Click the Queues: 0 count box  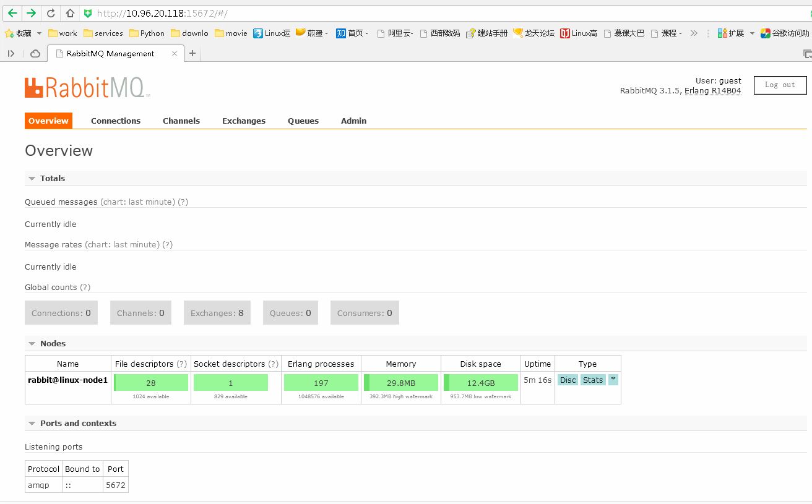click(x=290, y=313)
